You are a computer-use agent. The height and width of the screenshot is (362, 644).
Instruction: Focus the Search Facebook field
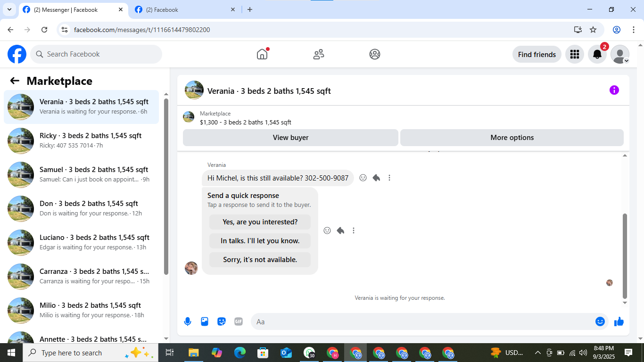pyautogui.click(x=96, y=54)
